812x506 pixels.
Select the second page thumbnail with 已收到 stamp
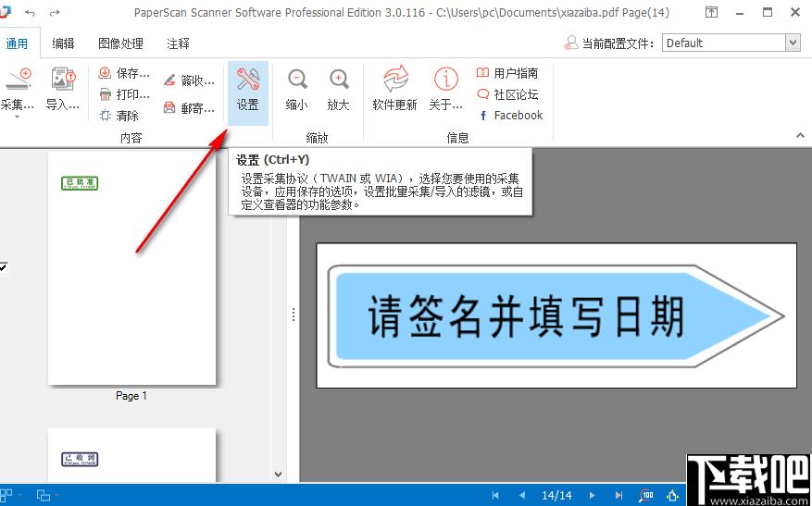click(132, 455)
